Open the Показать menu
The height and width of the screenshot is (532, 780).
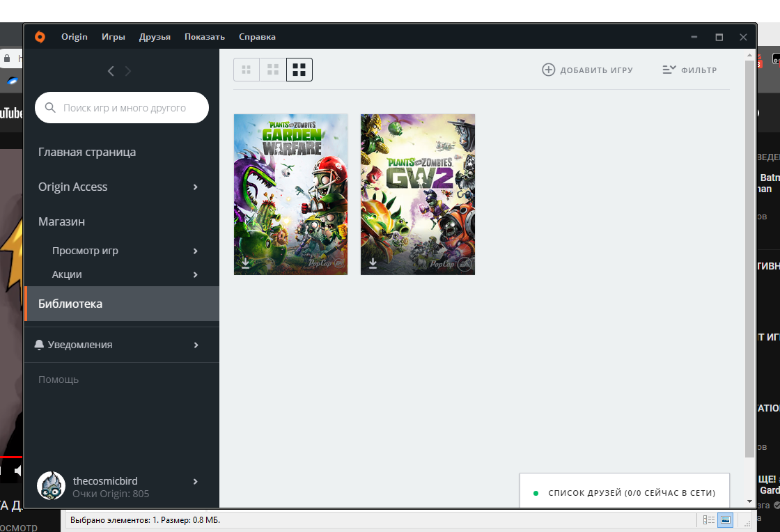(205, 37)
